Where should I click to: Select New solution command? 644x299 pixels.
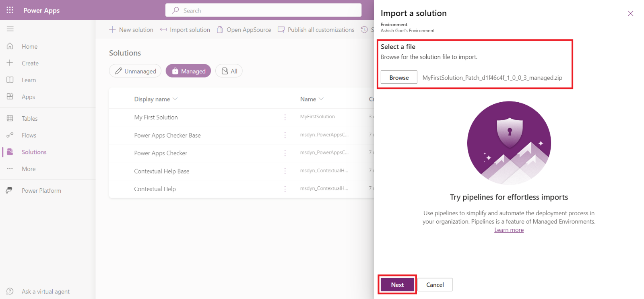(x=131, y=30)
